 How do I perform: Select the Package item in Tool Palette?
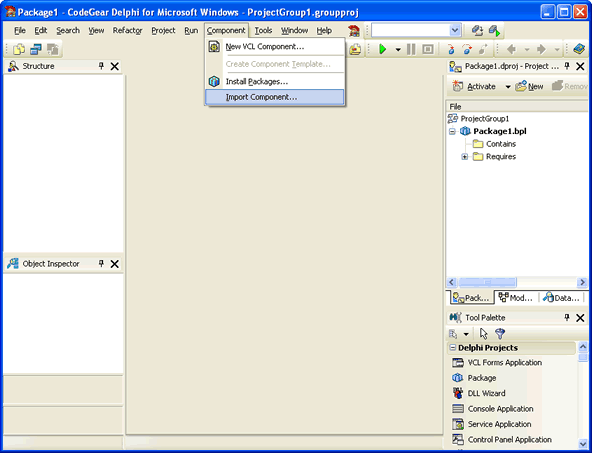click(x=481, y=378)
